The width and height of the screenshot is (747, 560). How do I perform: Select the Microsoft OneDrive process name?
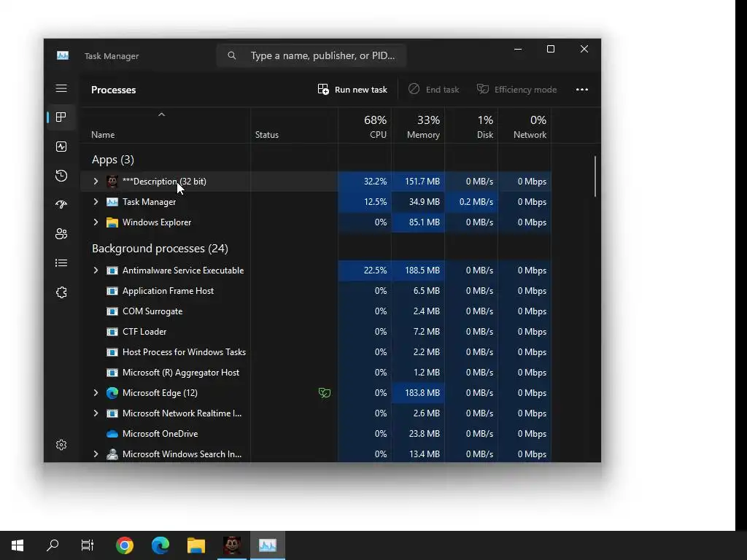click(x=160, y=434)
